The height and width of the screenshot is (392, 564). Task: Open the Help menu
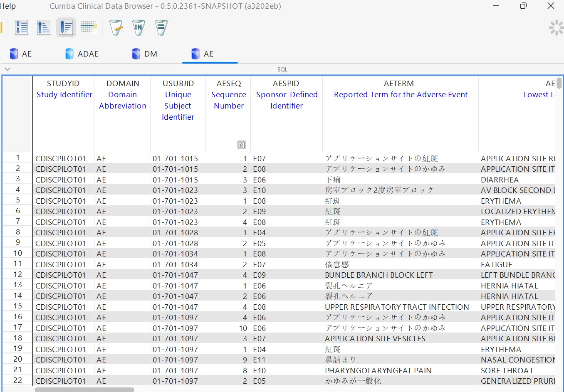pyautogui.click(x=8, y=6)
